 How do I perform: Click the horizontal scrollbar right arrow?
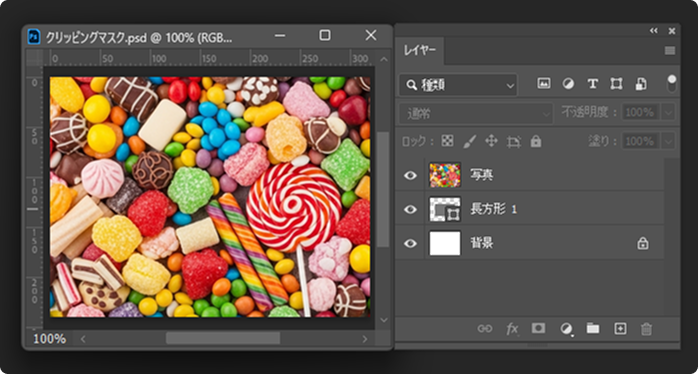click(x=365, y=339)
